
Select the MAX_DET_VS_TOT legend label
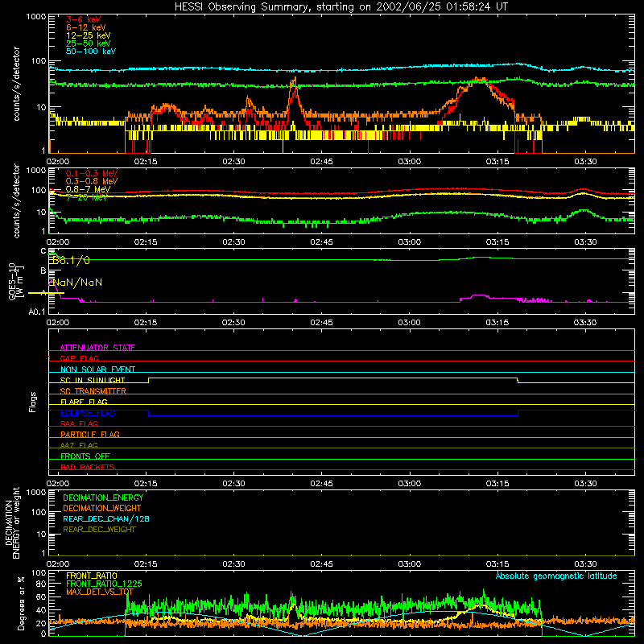coord(100,592)
